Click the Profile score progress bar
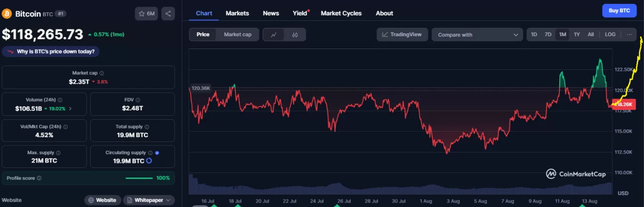Screen dimensions: 644x207 tap(139, 178)
